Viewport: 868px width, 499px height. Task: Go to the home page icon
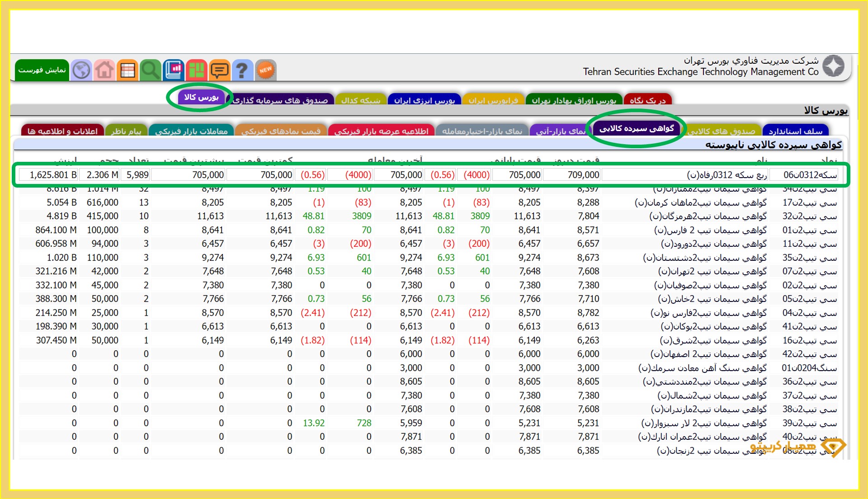click(104, 70)
